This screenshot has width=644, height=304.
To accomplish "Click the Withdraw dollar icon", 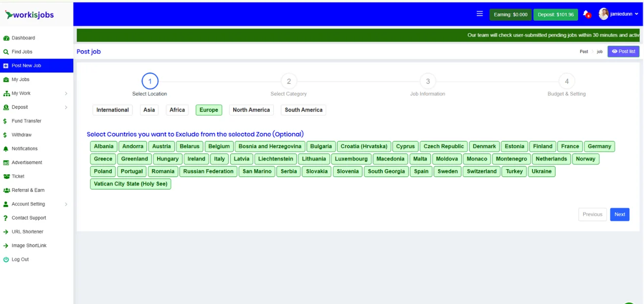I will (6, 135).
